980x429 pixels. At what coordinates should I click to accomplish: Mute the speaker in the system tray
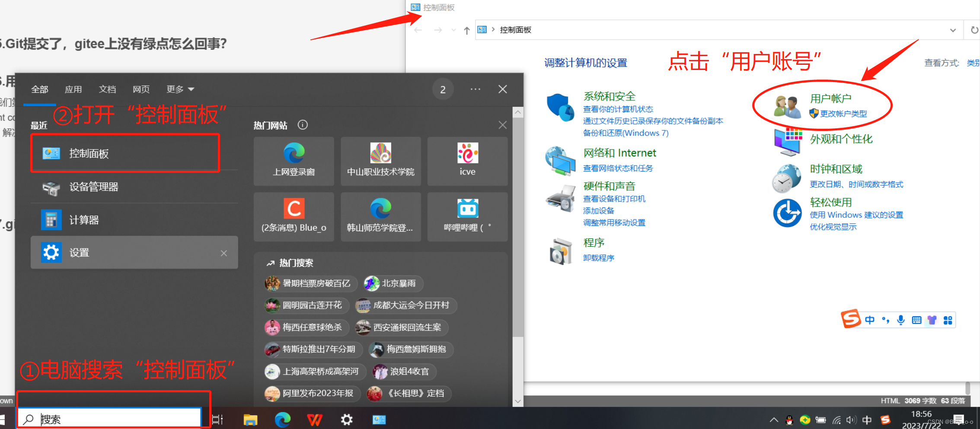(x=852, y=419)
